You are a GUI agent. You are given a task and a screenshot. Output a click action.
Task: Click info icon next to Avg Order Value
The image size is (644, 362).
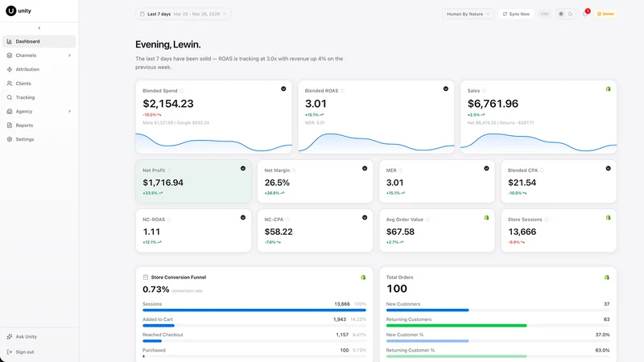pos(427,220)
